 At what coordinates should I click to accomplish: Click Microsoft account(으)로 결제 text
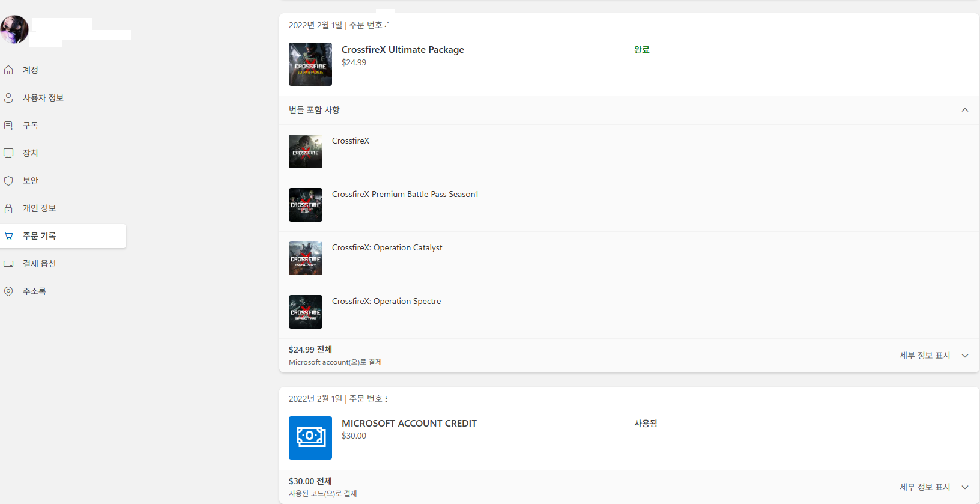coord(335,362)
